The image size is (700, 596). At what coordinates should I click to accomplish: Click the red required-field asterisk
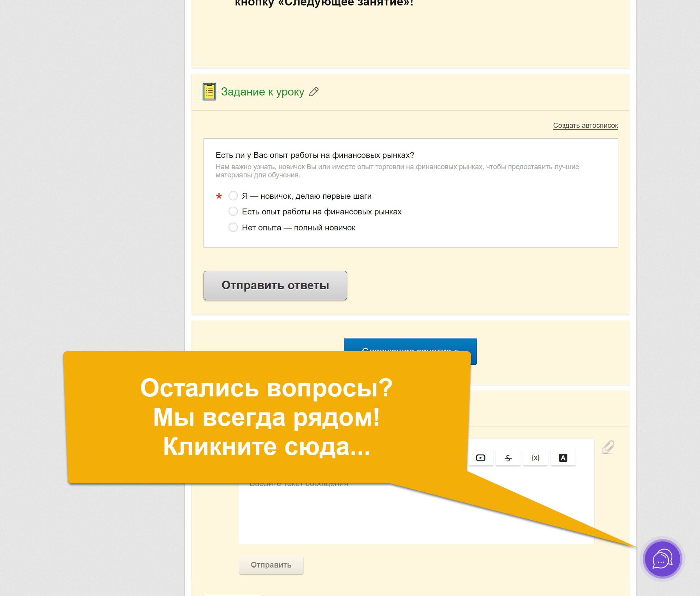[219, 196]
